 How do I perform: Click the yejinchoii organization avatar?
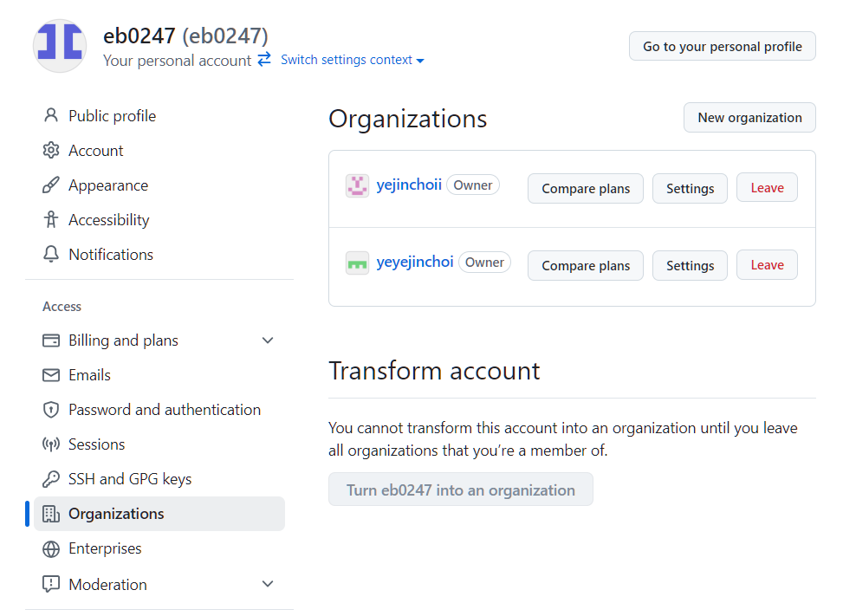click(x=357, y=185)
